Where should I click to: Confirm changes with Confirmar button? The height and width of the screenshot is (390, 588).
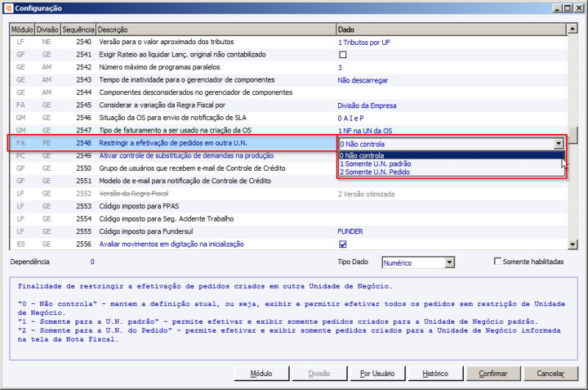(493, 374)
